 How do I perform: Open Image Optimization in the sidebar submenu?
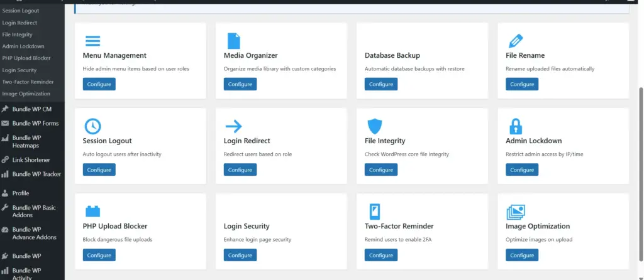click(26, 94)
